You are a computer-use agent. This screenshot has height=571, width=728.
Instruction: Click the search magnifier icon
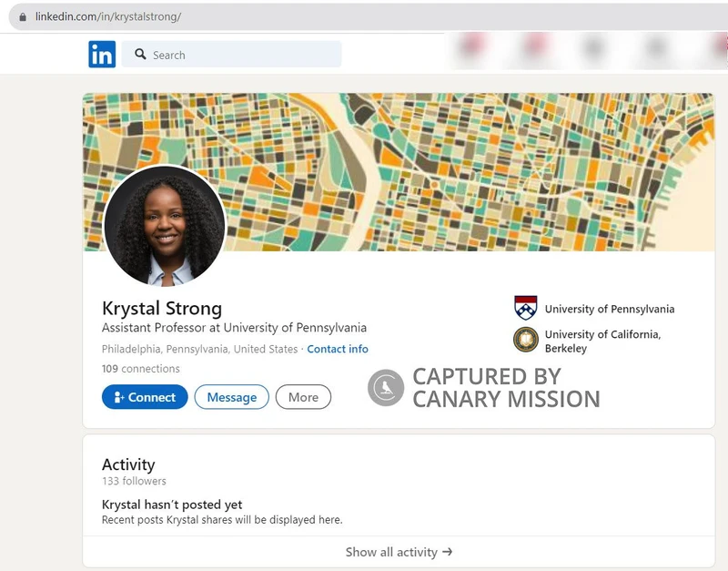coord(139,55)
